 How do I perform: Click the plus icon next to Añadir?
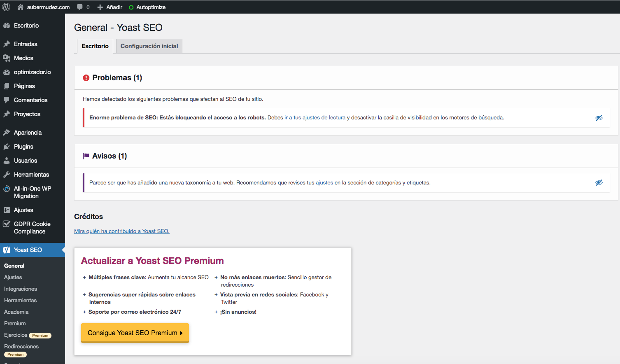100,7
